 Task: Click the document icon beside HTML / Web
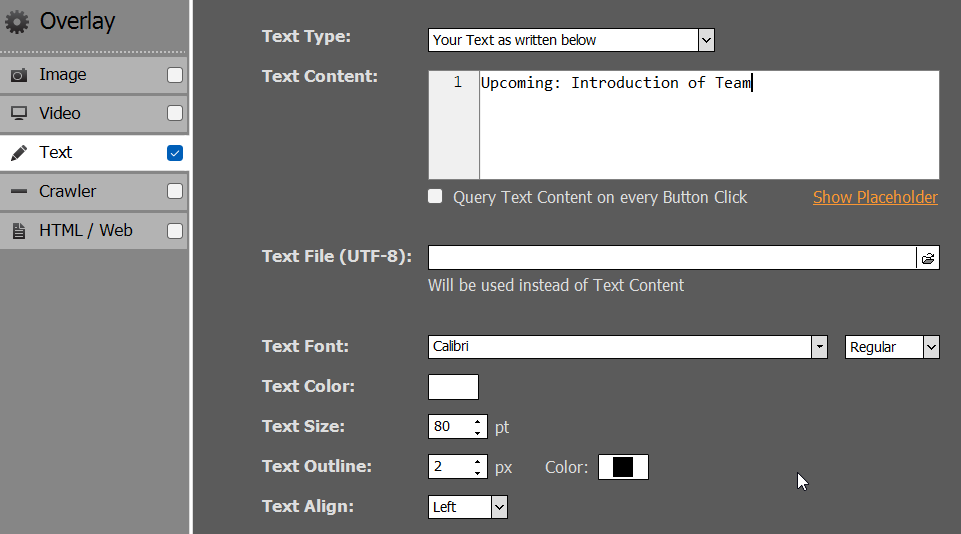(19, 231)
